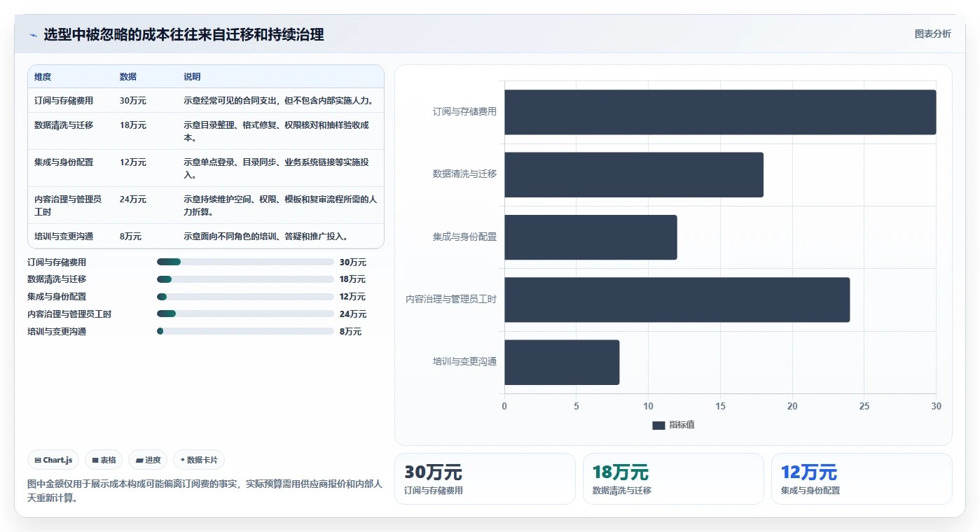Screen dimensions: 980x532
Task: Select the 表格 tag chip
Action: [104, 460]
